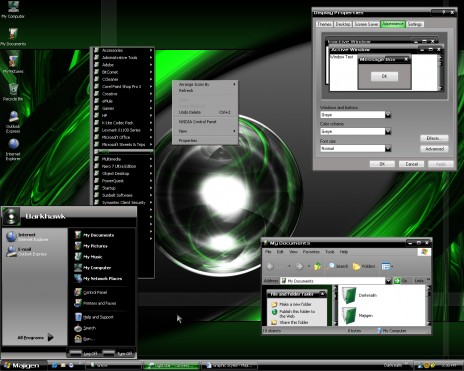
Task: Expand the Accessories submenu in the programs list
Action: click(123, 50)
